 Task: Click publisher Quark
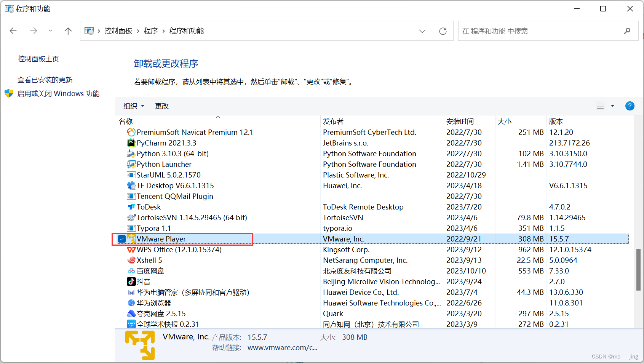click(333, 313)
